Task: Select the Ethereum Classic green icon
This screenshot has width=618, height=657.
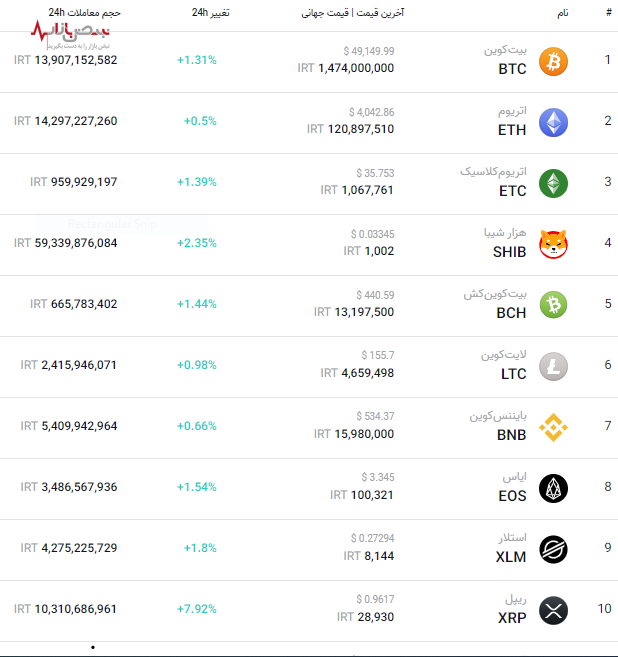Action: click(553, 184)
